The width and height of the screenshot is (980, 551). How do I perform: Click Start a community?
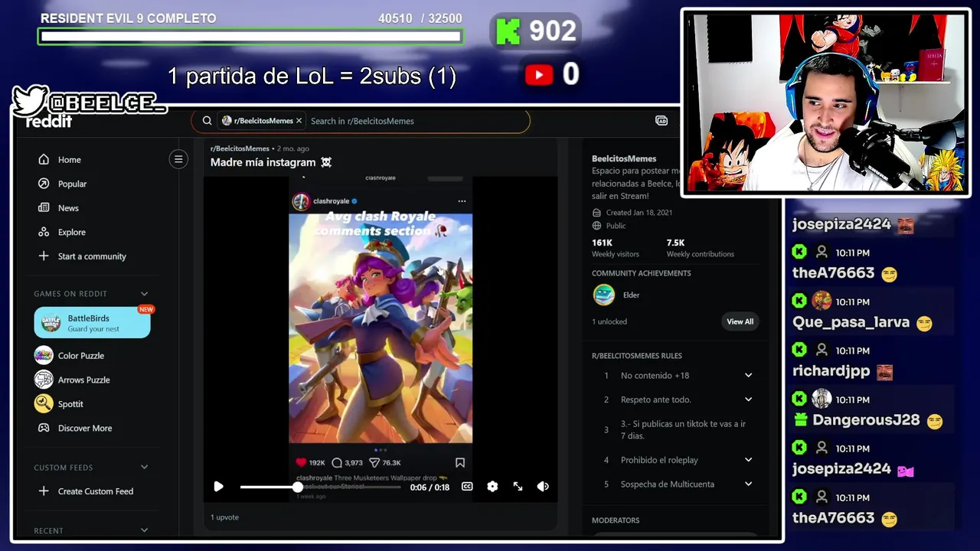click(x=92, y=256)
